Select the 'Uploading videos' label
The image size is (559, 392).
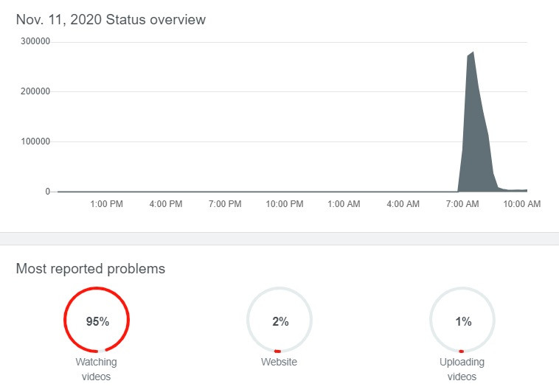[462, 369]
